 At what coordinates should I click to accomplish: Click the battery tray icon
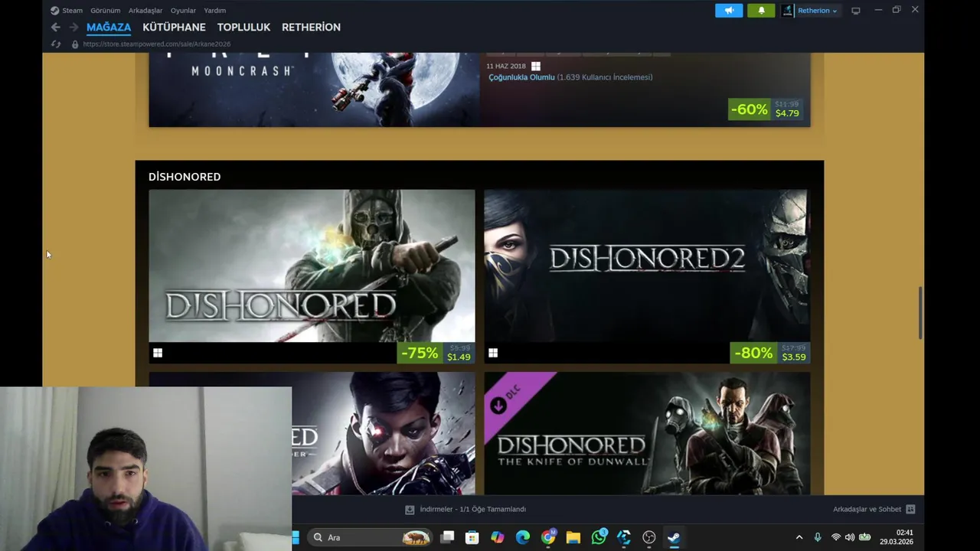coord(865,537)
